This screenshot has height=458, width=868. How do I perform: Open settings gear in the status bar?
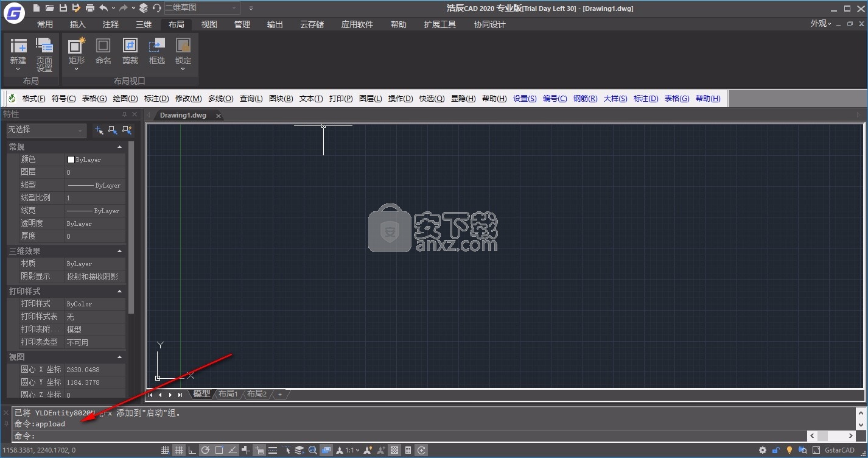coord(763,451)
